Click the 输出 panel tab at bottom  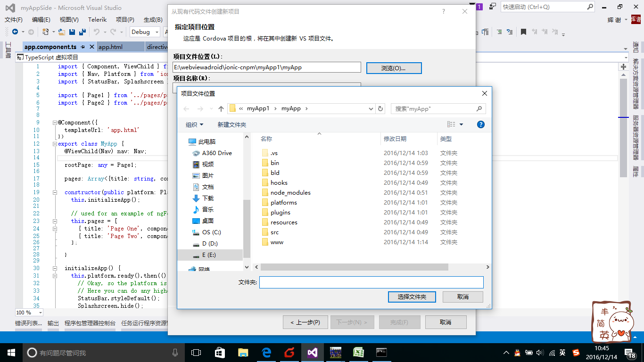53,323
